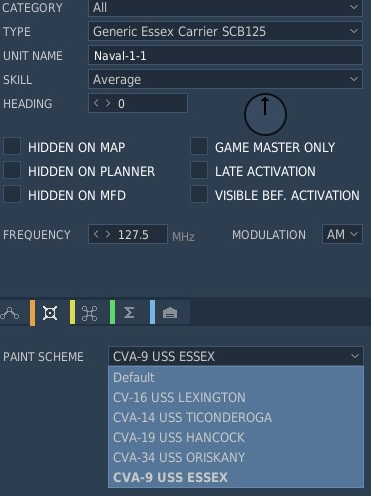
Task: Collapse the Paint Scheme dropdown
Action: click(236, 356)
